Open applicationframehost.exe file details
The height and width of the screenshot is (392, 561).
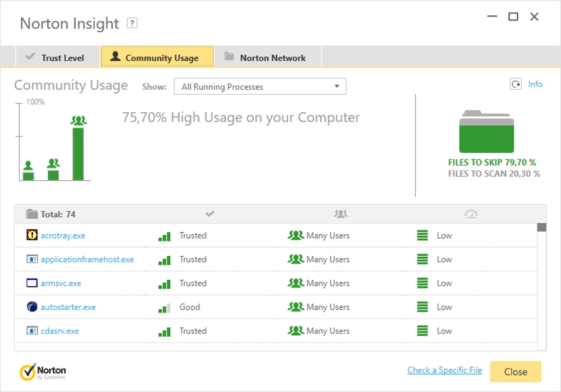point(87,260)
